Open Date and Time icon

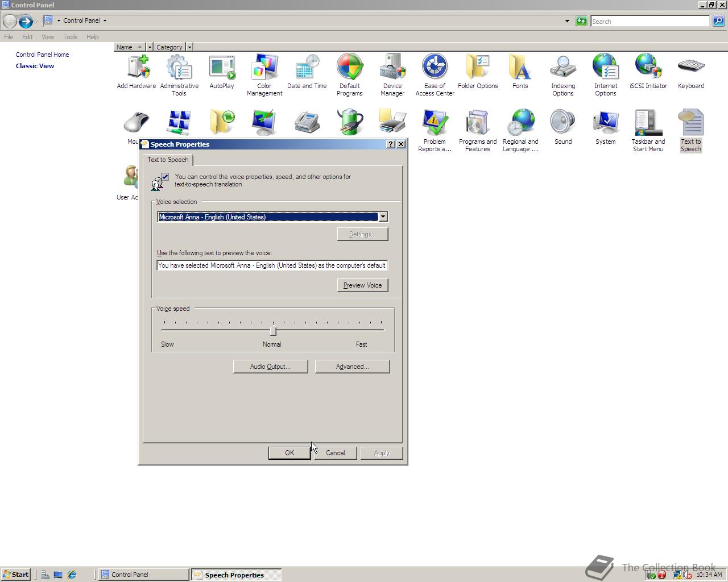click(307, 72)
